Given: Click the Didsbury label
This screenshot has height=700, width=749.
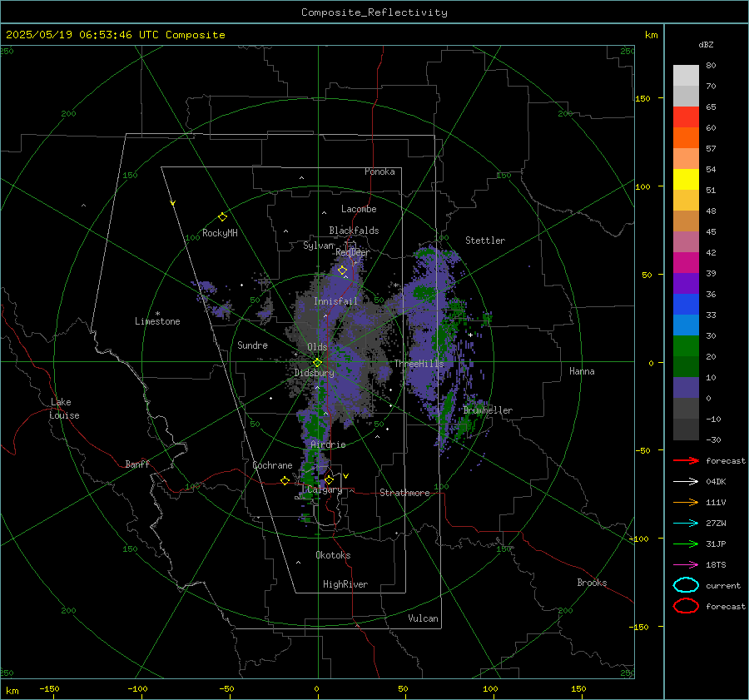Looking at the screenshot, I should click(315, 373).
